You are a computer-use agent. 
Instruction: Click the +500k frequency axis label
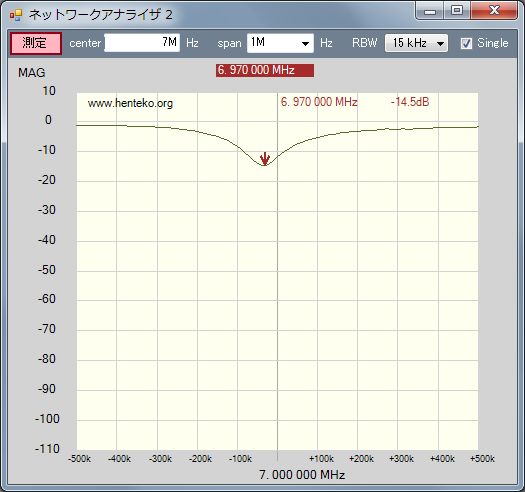[482, 459]
